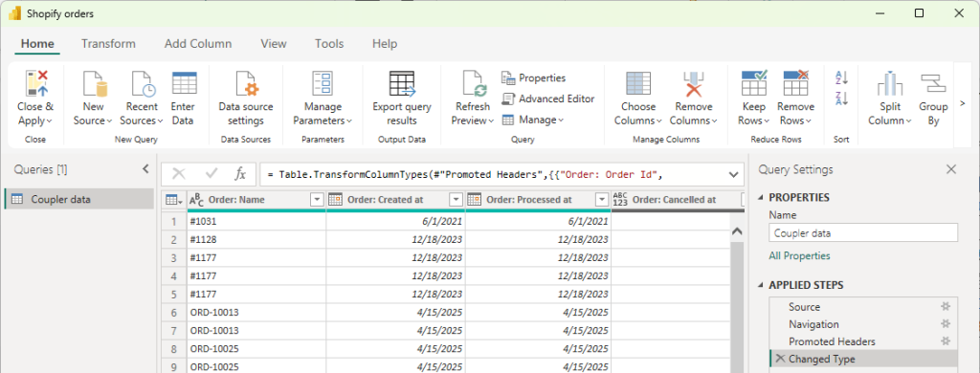
Task: Click the Keep Rows icon
Action: click(x=754, y=84)
